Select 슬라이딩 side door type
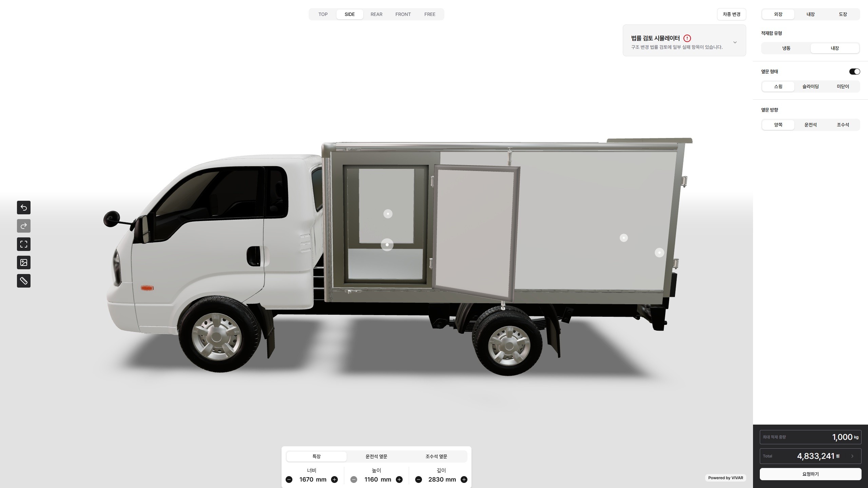 point(810,86)
